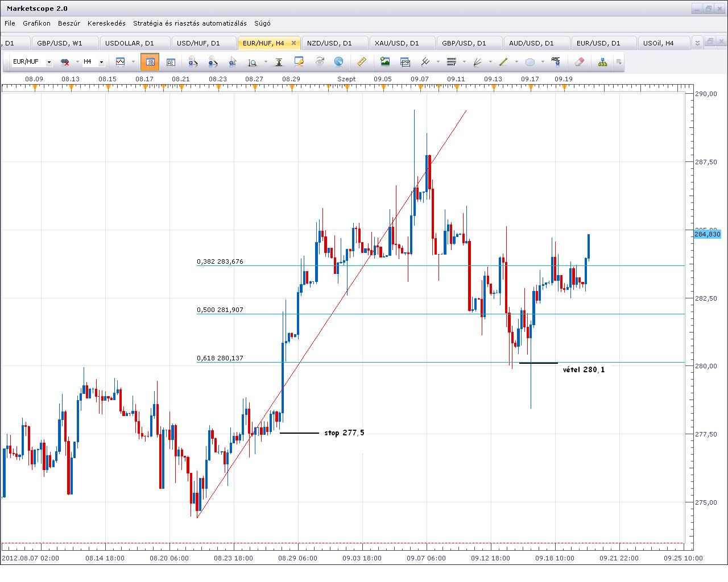Open the H4 timeframe dropdown
Viewport: 728px width, 582px height.
[x=101, y=62]
